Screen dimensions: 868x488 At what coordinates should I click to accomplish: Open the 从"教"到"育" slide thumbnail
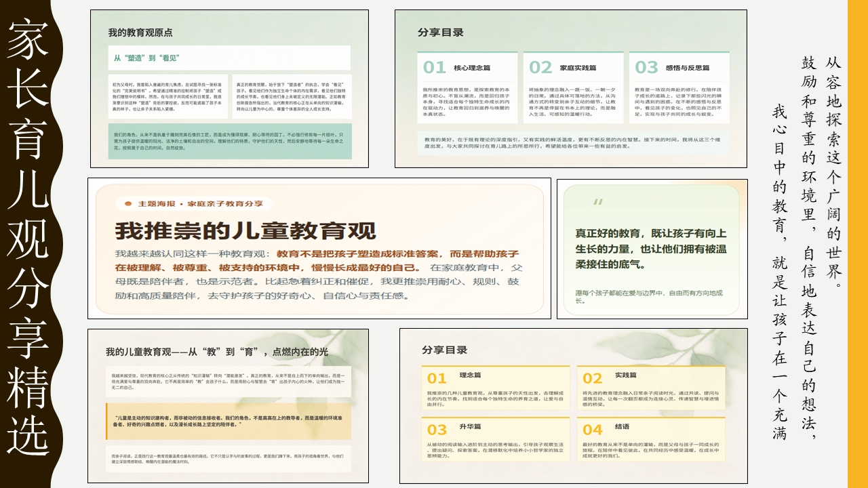click(x=229, y=406)
